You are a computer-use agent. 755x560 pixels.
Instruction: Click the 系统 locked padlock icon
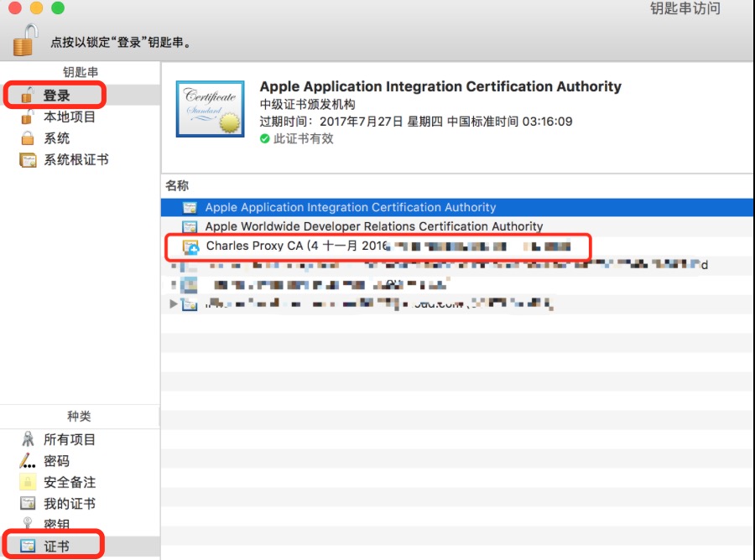pos(28,138)
